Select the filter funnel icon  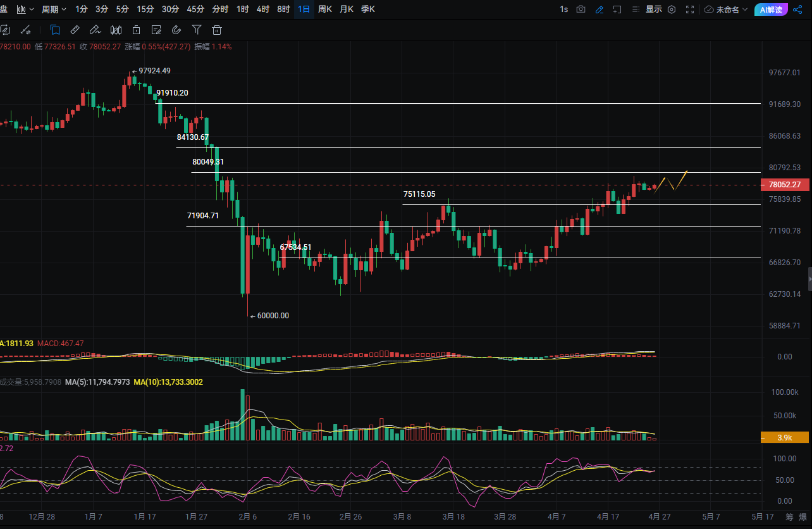(197, 30)
